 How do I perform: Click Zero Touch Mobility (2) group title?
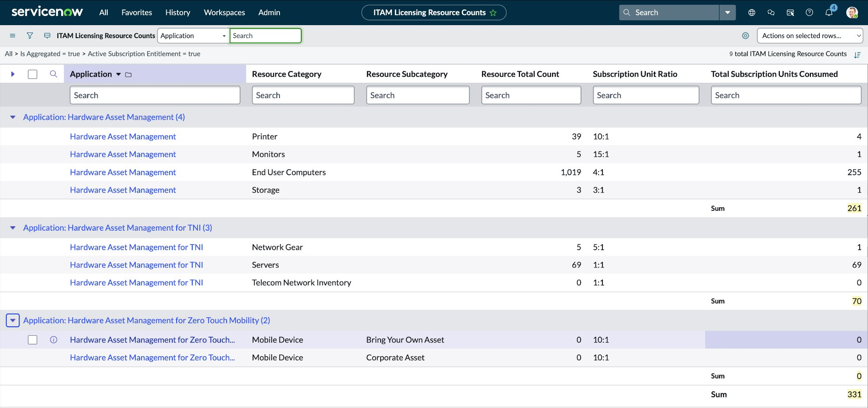tap(147, 320)
